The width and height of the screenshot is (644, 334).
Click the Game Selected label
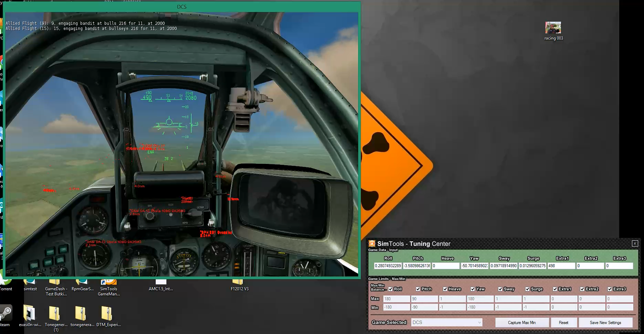point(389,322)
